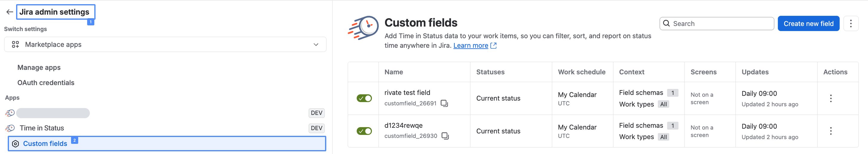The image size is (868, 154).
Task: Click the Screens column header
Action: click(x=703, y=72)
